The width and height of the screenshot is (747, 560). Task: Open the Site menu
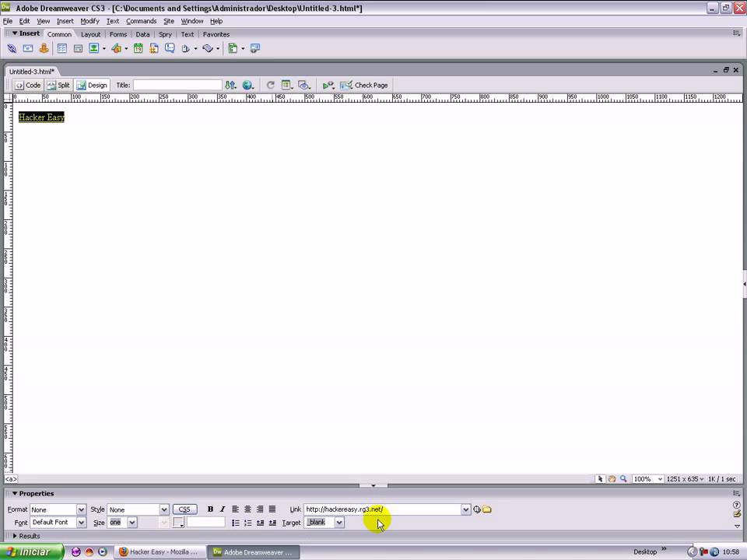click(x=169, y=21)
